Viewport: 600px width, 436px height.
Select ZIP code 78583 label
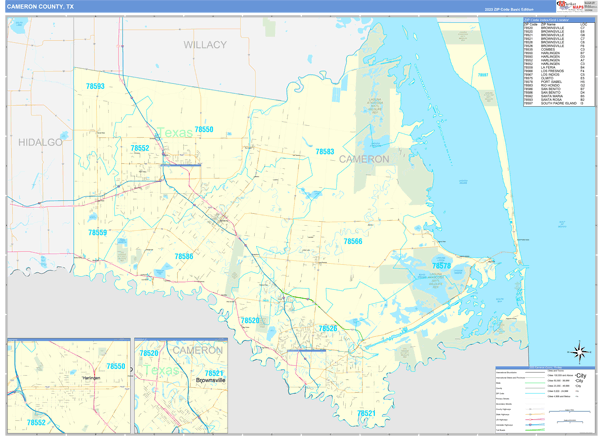(324, 152)
